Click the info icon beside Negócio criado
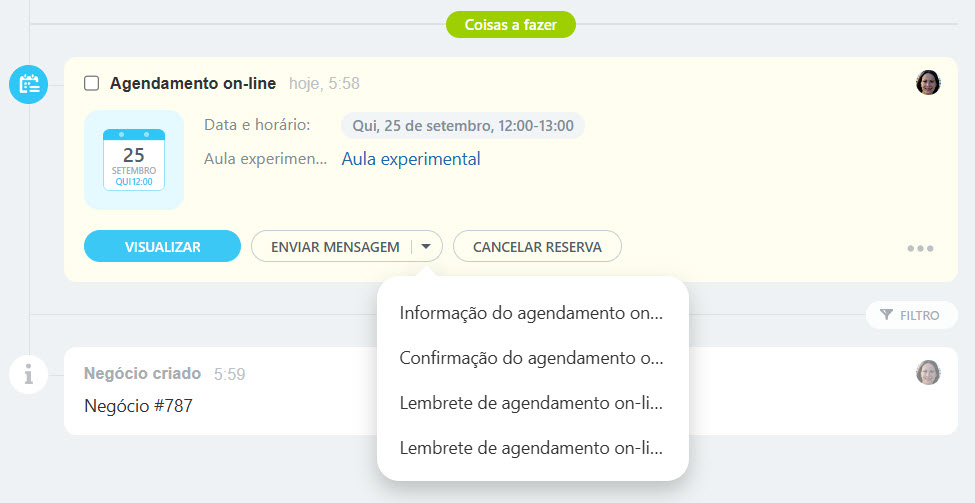The width and height of the screenshot is (975, 503). (29, 374)
